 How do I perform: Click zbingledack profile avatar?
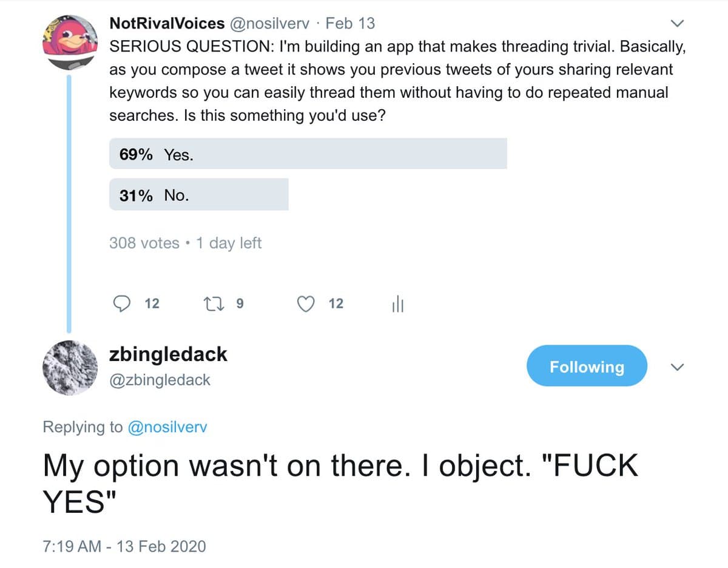coord(70,367)
